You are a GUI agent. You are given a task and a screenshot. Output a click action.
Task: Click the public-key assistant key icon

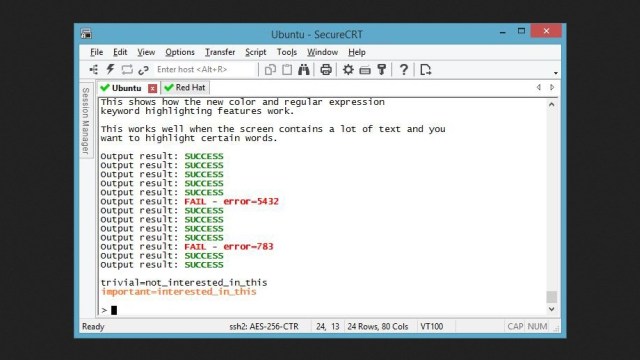pyautogui.click(x=382, y=70)
